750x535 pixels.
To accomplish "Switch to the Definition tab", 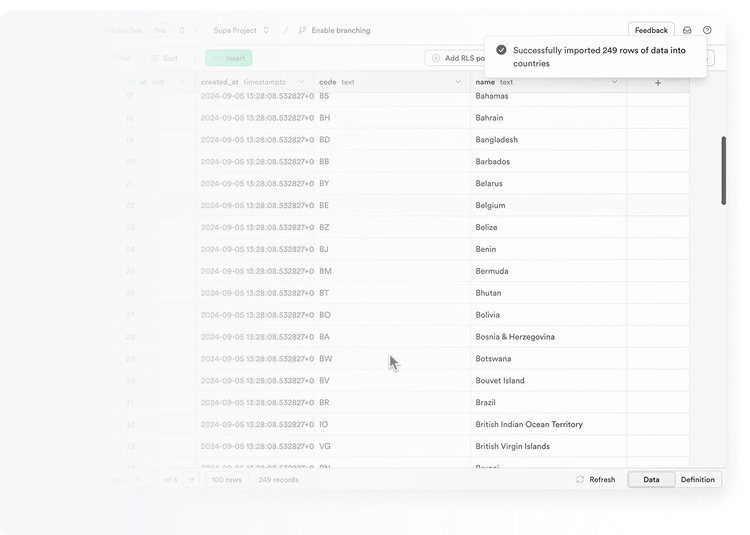I will 697,479.
